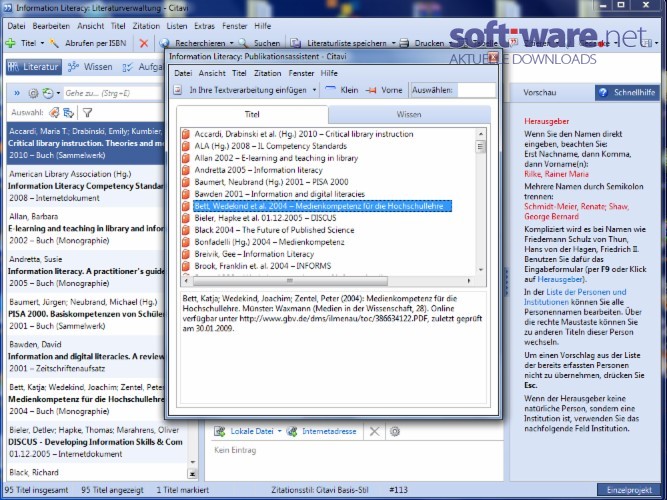Click vertical scrollbar down arrow in title list

pyautogui.click(x=481, y=269)
